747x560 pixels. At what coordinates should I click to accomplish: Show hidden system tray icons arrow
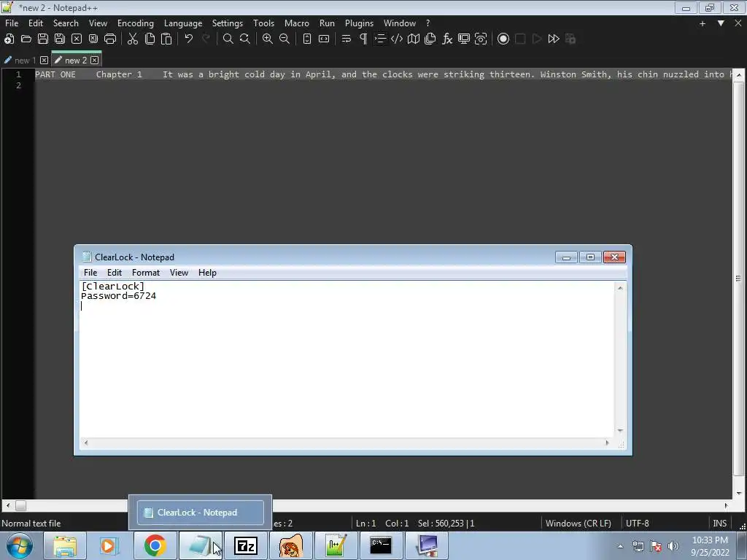[620, 546]
